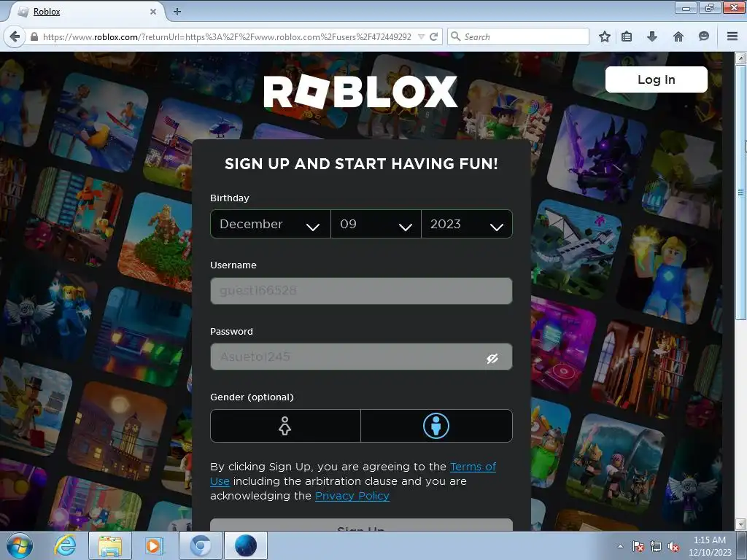Screen dimensions: 747x560
Task: Select the male gender option
Action: click(x=436, y=426)
